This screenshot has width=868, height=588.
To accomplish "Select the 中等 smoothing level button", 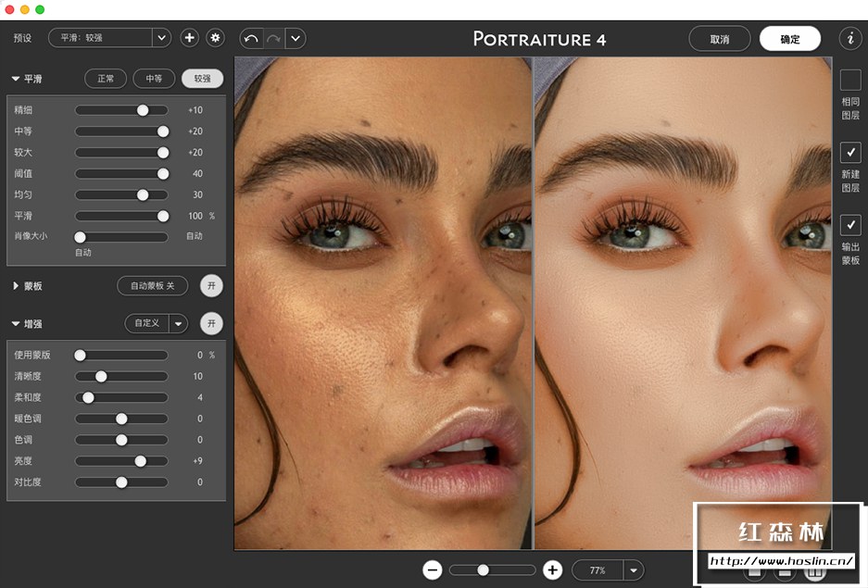I will pos(154,79).
